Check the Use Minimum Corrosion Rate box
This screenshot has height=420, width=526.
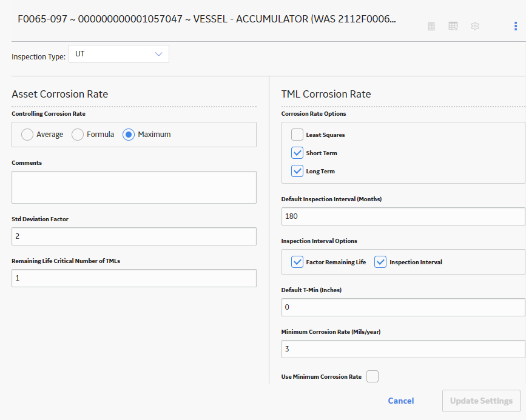[373, 376]
